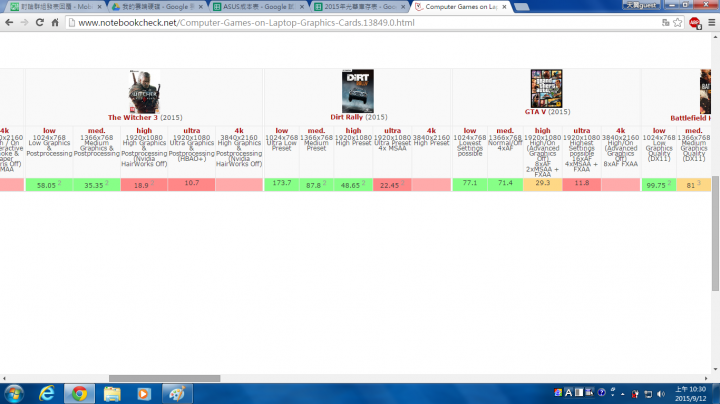Select the Computer Games on Laptop tab
Screen dimensions: 720x404
pyautogui.click(x=459, y=7)
